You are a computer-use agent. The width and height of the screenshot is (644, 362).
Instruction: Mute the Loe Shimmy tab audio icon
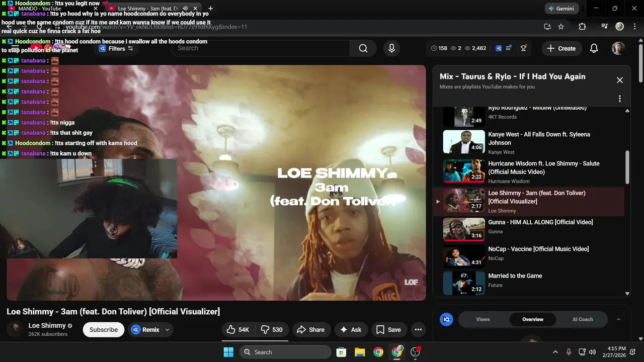(x=186, y=9)
